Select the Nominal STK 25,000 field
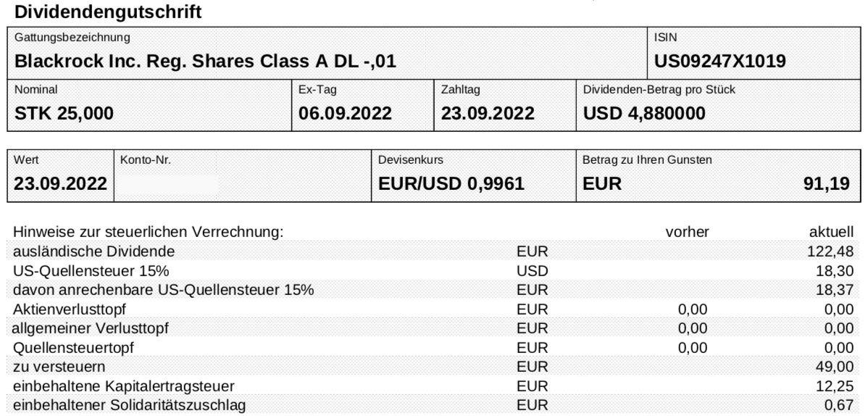 pyautogui.click(x=149, y=104)
